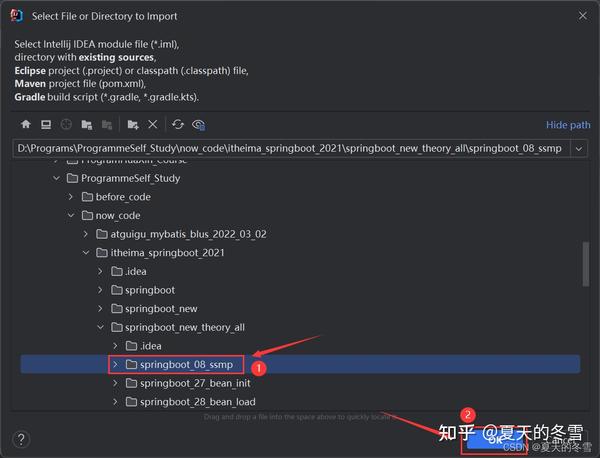Viewport: 600px width, 458px height.
Task: Create a New Folder icon
Action: point(133,124)
